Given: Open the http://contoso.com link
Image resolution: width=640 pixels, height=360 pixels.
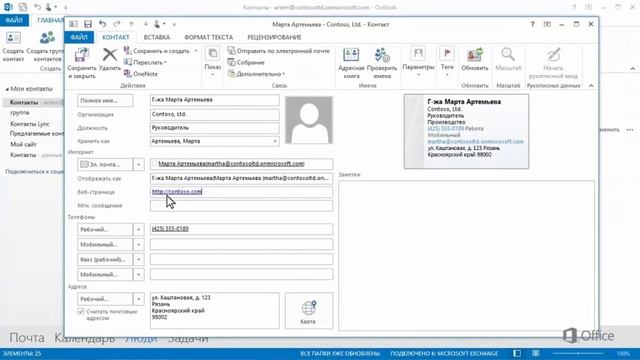Looking at the screenshot, I should [x=177, y=191].
